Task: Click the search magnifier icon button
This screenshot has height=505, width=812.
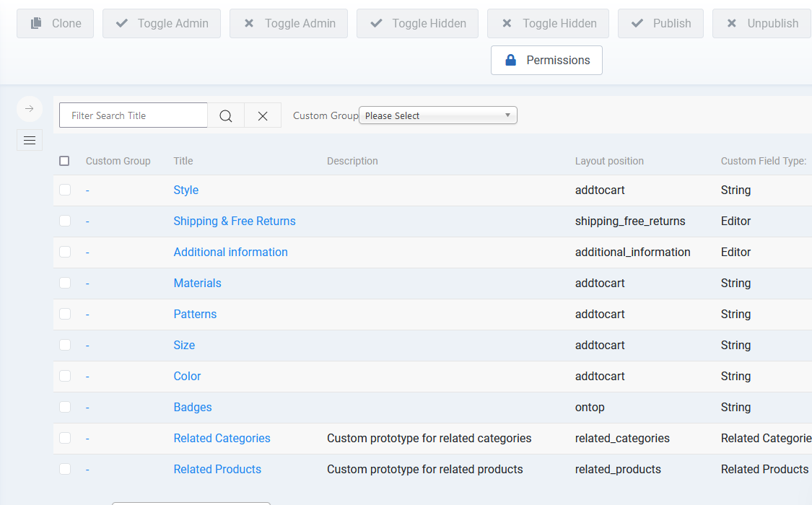Action: point(226,115)
